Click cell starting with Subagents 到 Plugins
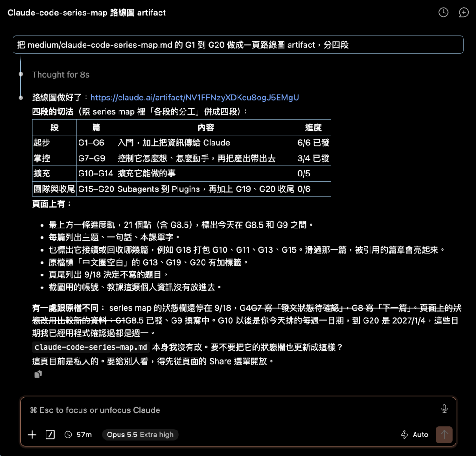Image resolution: width=476 pixels, height=456 pixels. pyautogui.click(x=206, y=189)
